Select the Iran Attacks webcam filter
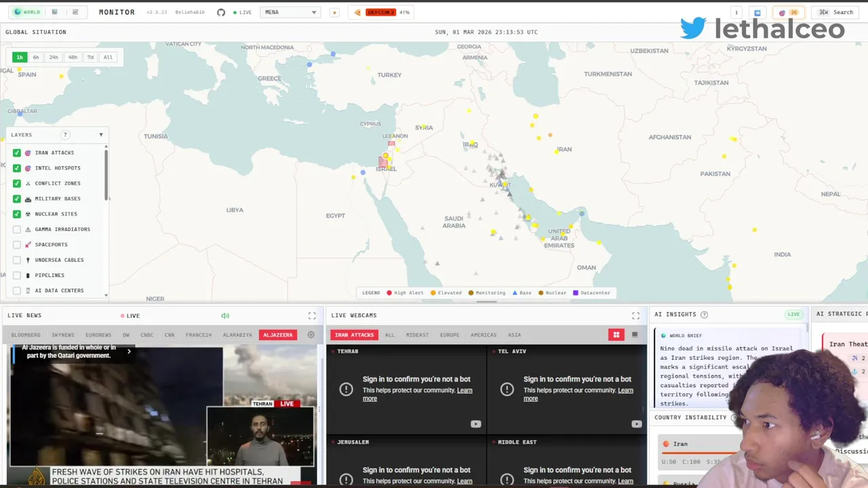The image size is (868, 488). [354, 335]
